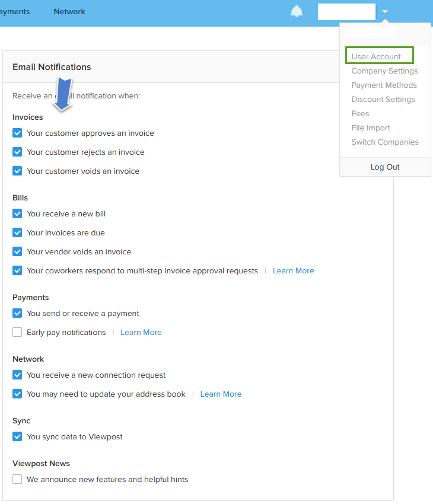
Task: Open Discount Settings option
Action: point(383,100)
